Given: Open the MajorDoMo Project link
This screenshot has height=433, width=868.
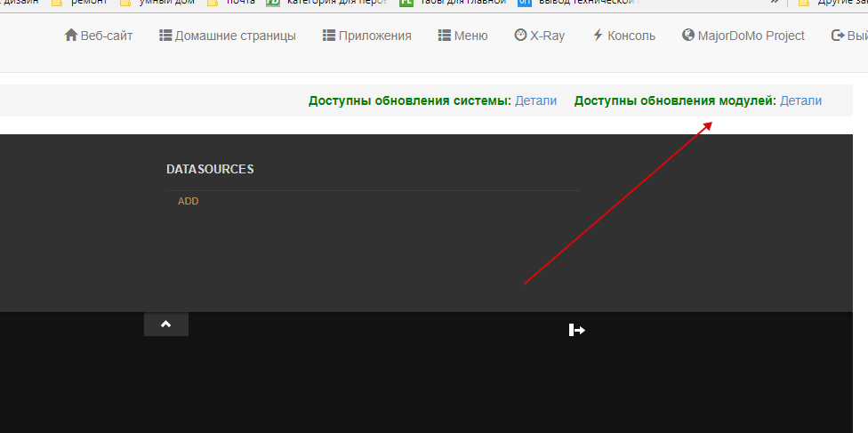Looking at the screenshot, I should (743, 36).
